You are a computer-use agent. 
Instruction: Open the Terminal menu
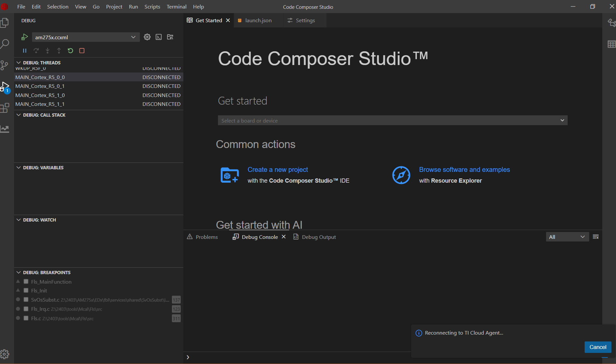pyautogui.click(x=176, y=7)
